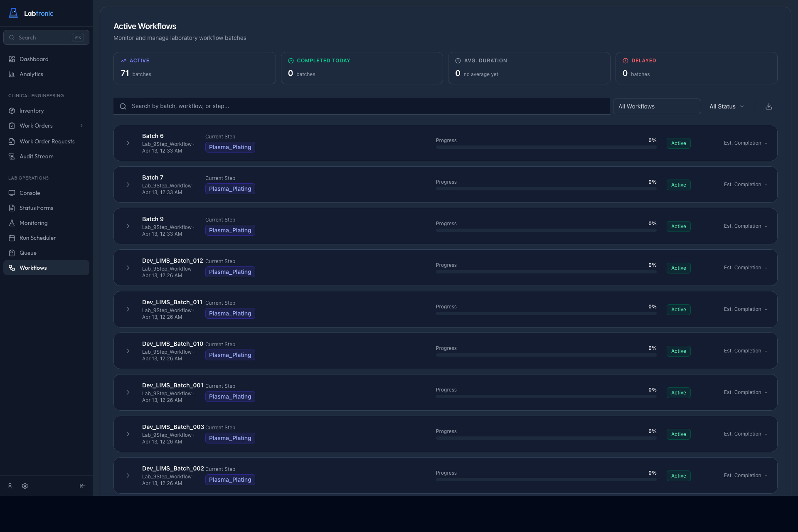Image resolution: width=798 pixels, height=532 pixels.
Task: Toggle the Active status badge on Batch 6
Action: coord(678,143)
